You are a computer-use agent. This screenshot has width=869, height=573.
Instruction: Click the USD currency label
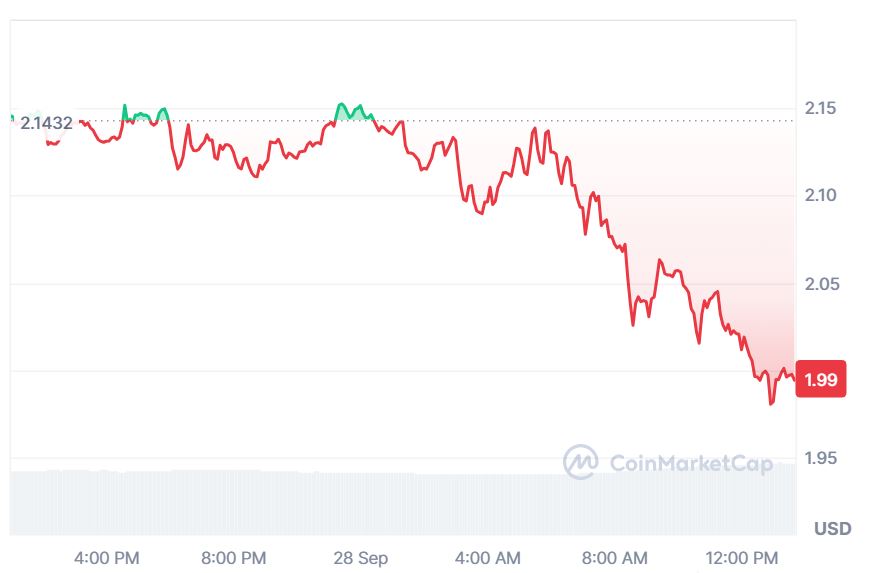[x=832, y=529]
